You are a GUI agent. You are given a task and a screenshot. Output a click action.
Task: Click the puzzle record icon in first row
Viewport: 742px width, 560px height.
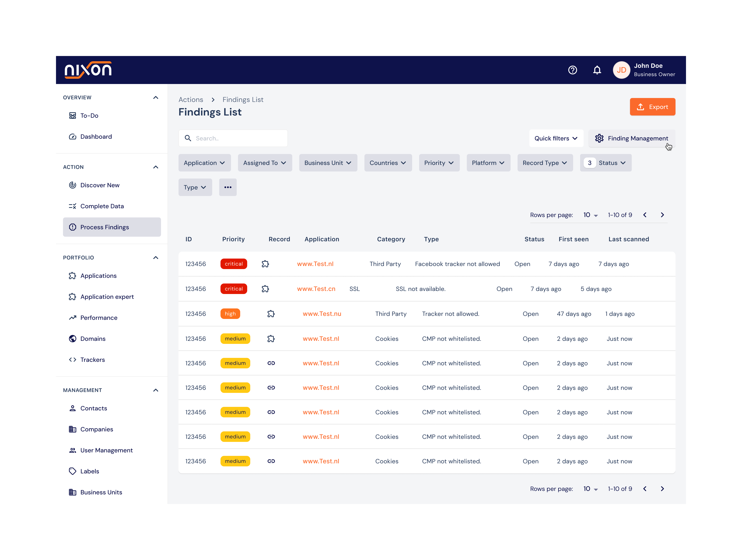pos(265,264)
